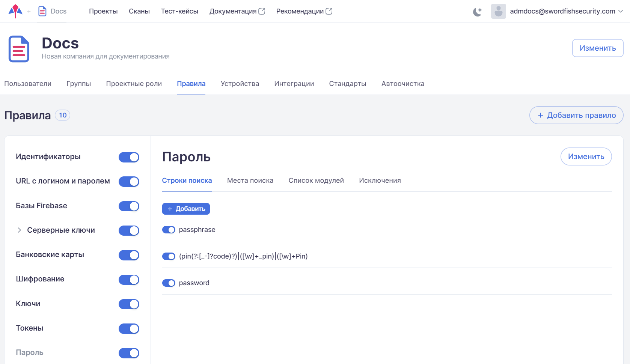Open Рекомендации external link
The image size is (630, 364).
point(304,11)
